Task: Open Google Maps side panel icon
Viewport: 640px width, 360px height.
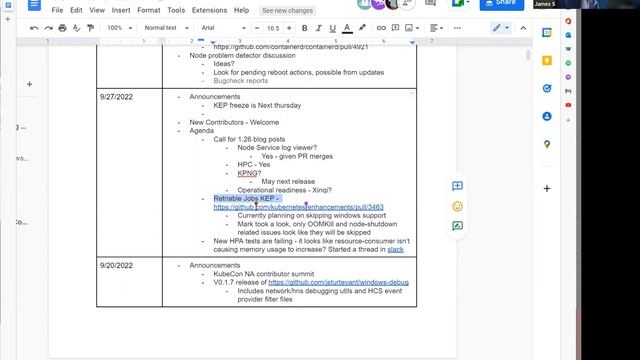Action: click(547, 144)
